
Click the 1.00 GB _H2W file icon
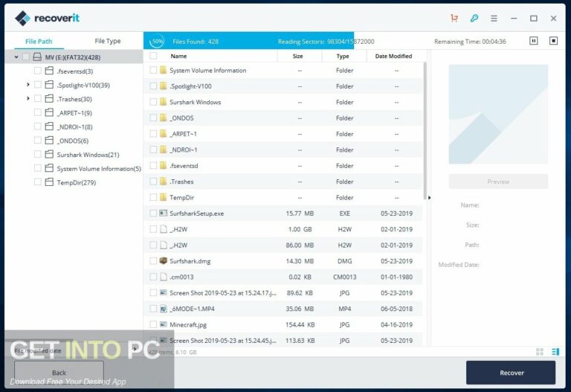point(164,229)
